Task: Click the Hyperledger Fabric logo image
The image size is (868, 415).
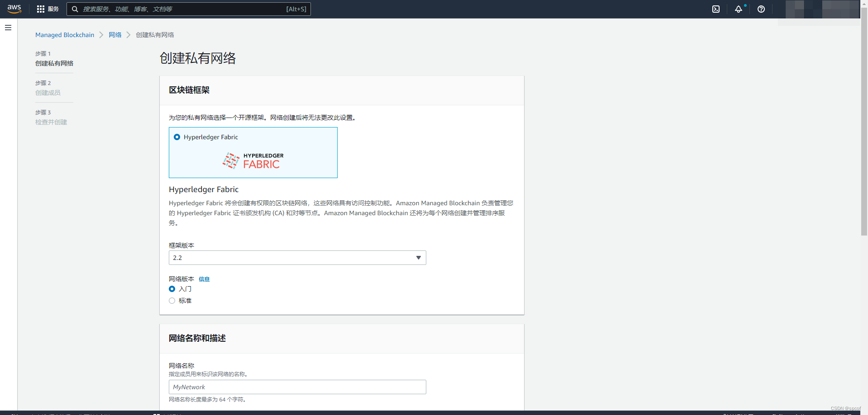Action: click(x=253, y=161)
